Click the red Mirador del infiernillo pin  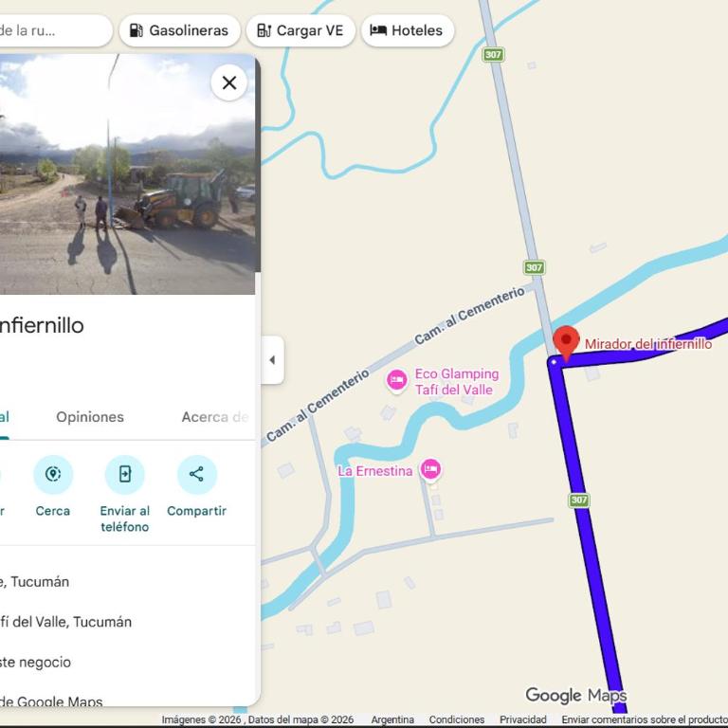(x=566, y=342)
